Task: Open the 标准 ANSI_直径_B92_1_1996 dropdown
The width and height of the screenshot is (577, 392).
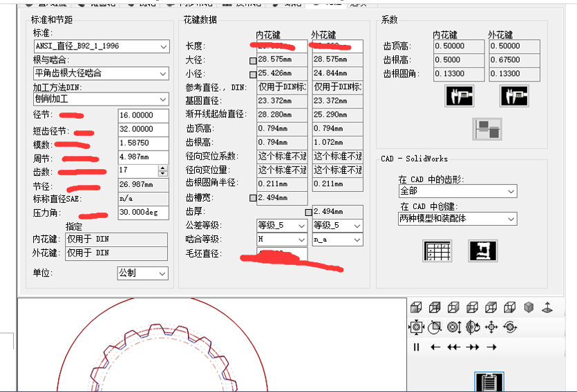Action: tap(101, 46)
